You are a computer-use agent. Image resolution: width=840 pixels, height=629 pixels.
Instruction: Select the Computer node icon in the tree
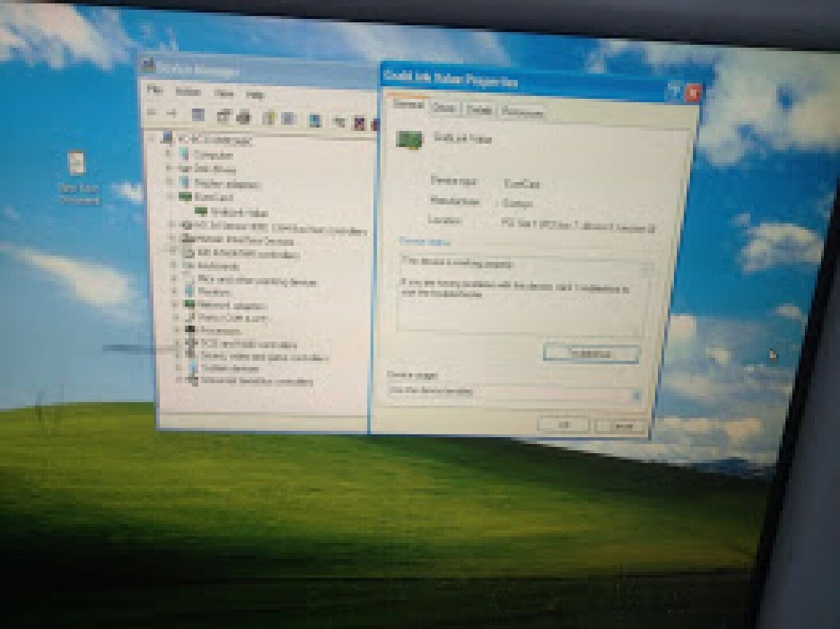(x=184, y=154)
